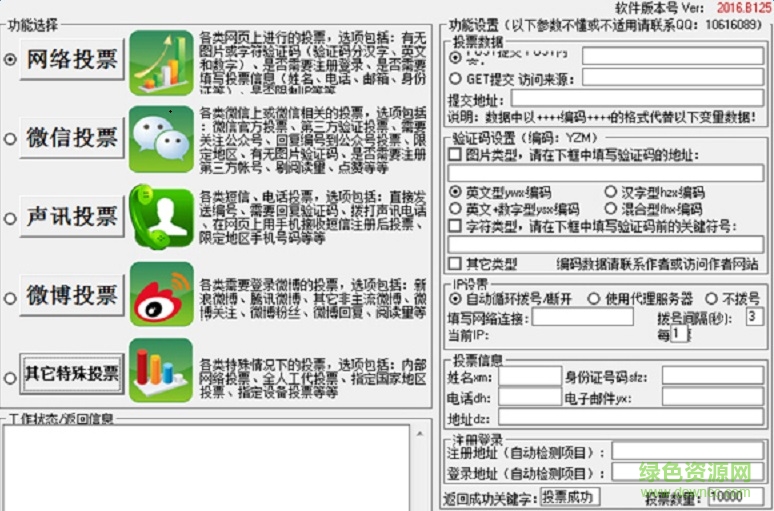774x511 pixels.
Task: Open the 微博投票 button
Action: (x=72, y=295)
